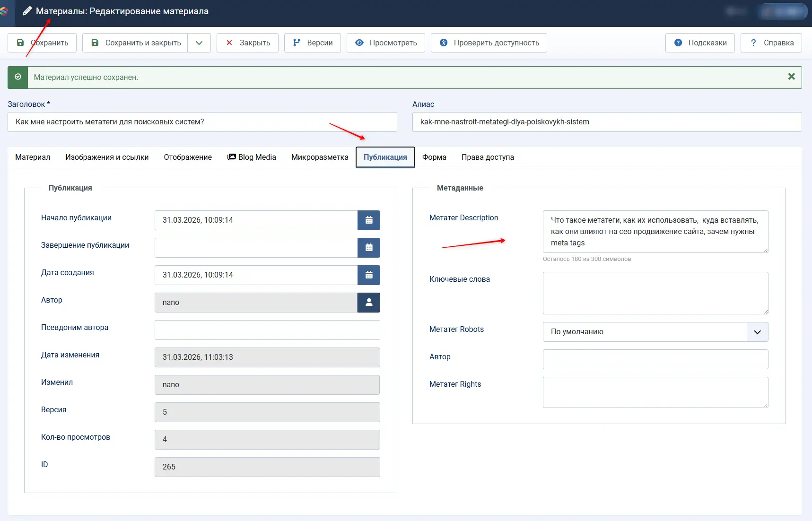812x521 pixels.
Task: Expand the Сохранить и закрыть dropdown arrow
Action: click(199, 43)
